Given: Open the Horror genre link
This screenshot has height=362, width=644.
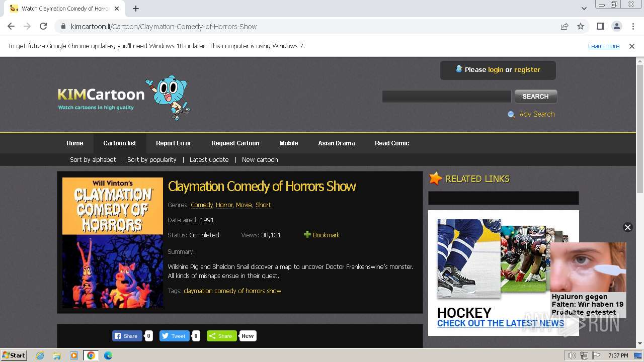Looking at the screenshot, I should [224, 205].
